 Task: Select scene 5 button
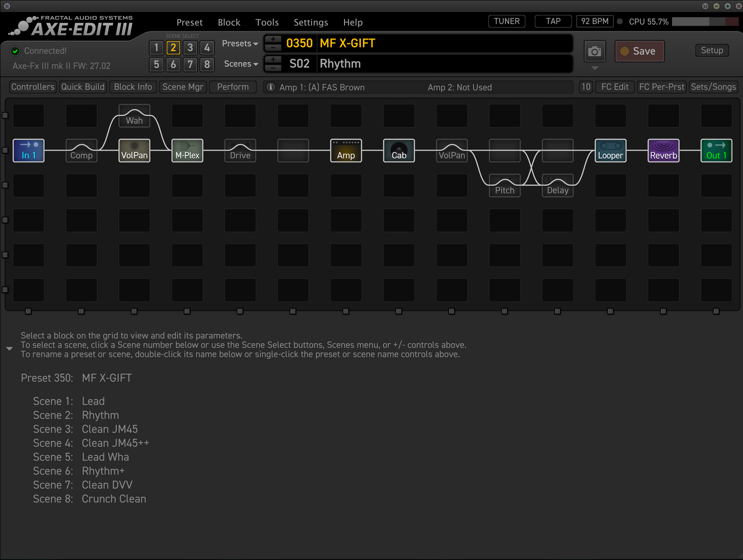(156, 64)
